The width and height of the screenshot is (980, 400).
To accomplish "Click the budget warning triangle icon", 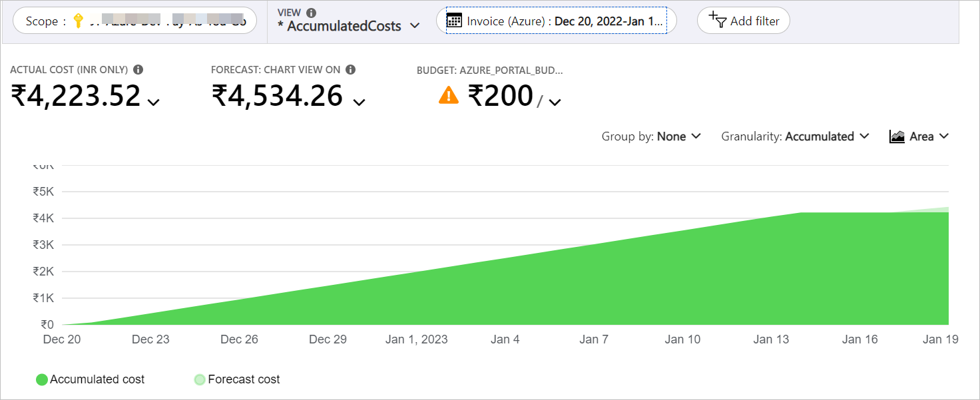I will tap(449, 96).
